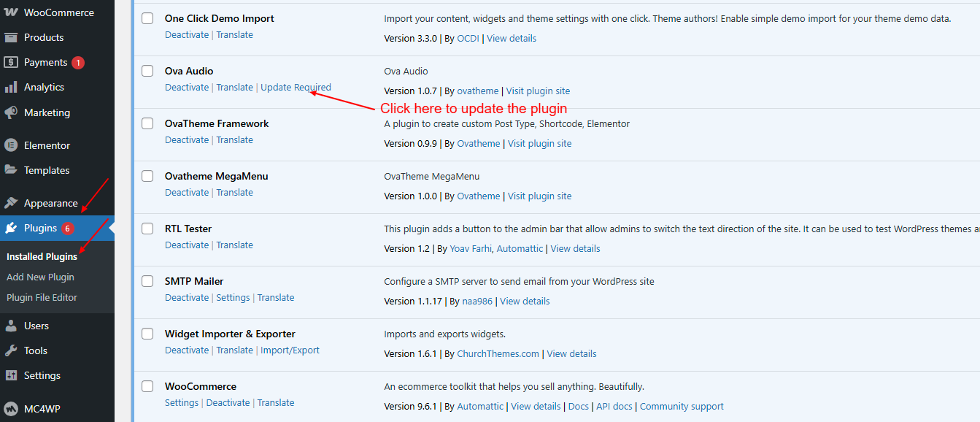The image size is (980, 422).
Task: Open the Add New Plugin submenu item
Action: 40,277
